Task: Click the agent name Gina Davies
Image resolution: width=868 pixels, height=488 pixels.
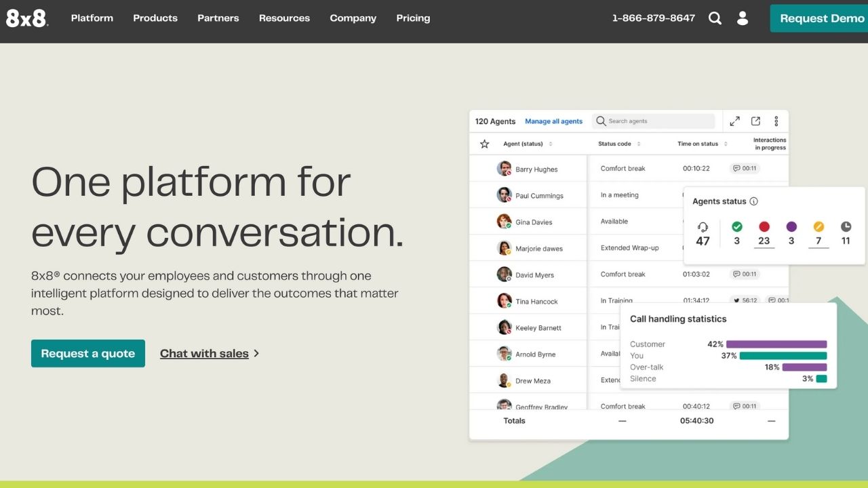Action: click(x=534, y=222)
